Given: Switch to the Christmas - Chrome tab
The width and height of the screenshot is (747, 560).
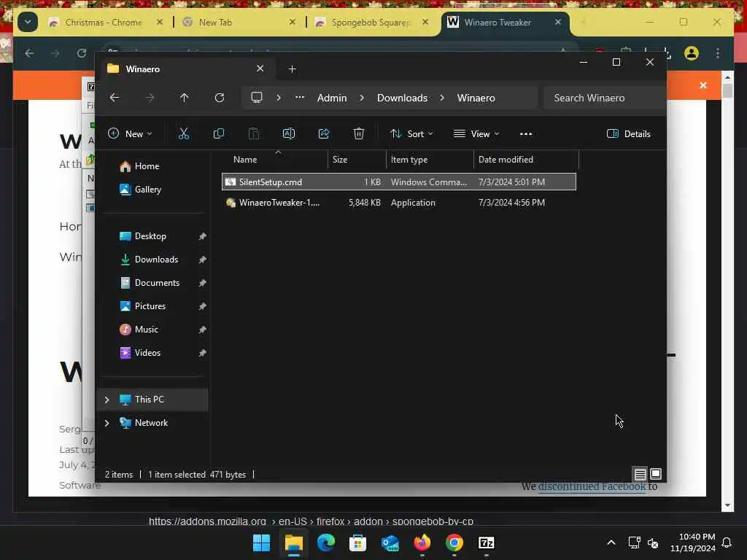Looking at the screenshot, I should pyautogui.click(x=104, y=23).
